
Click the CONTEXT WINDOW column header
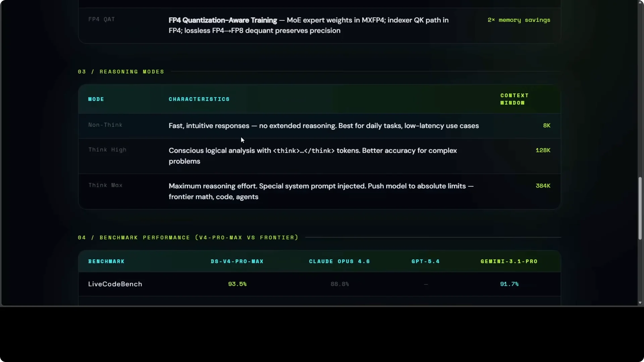(x=515, y=99)
